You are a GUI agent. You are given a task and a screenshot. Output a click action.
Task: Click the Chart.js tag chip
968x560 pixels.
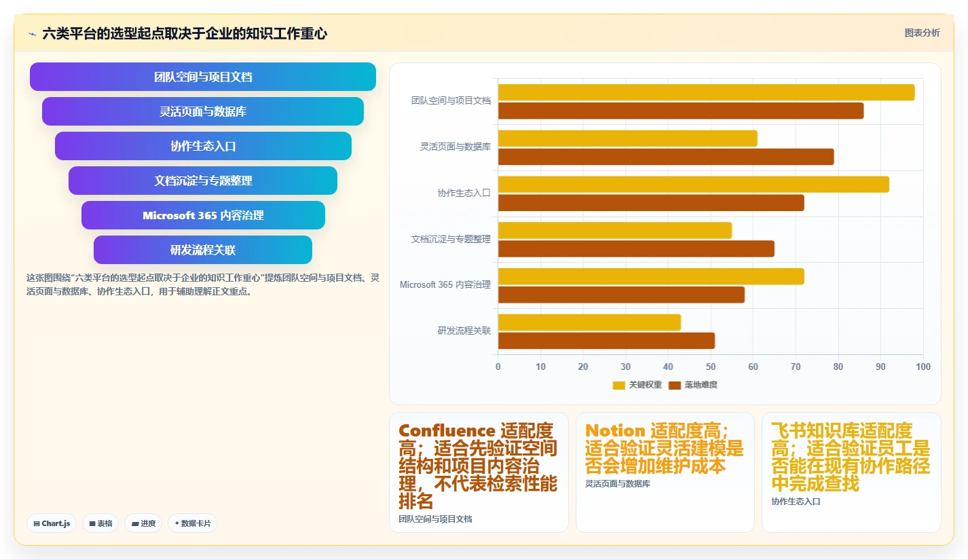pyautogui.click(x=52, y=523)
